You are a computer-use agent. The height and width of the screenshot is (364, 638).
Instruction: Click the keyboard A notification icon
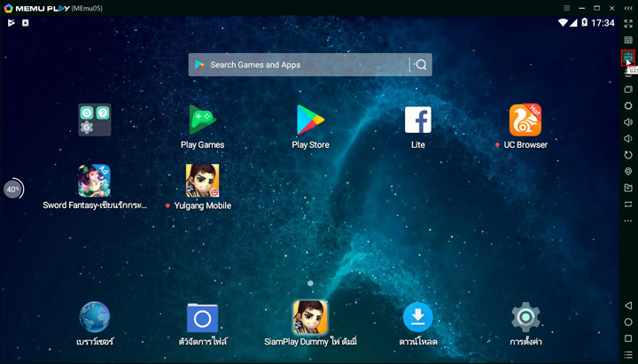point(25,23)
